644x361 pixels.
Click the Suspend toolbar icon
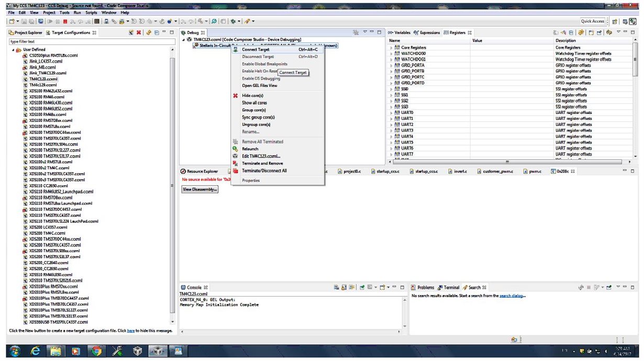click(x=58, y=21)
